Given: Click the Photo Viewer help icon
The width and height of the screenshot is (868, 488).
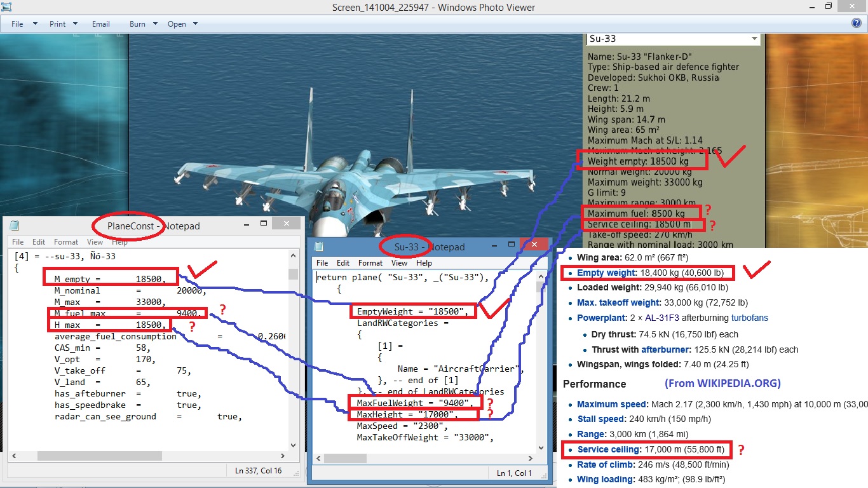Looking at the screenshot, I should (x=856, y=24).
